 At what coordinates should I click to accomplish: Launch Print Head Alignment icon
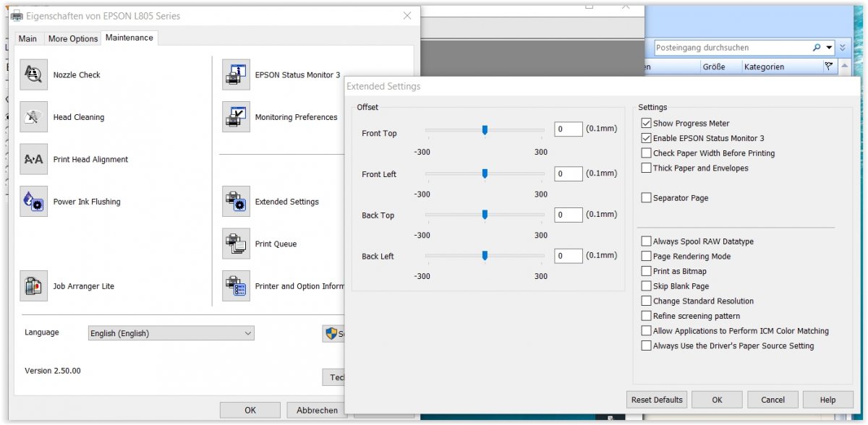[33, 159]
